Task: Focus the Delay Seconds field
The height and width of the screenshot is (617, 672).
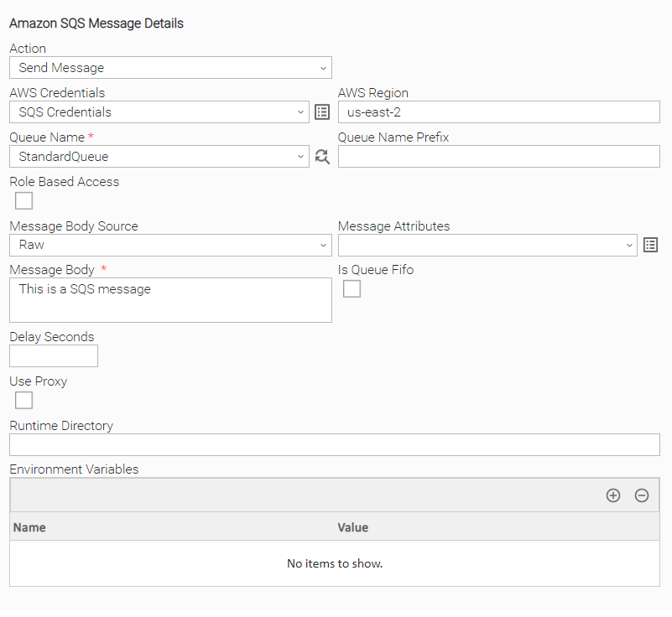Action: click(54, 355)
